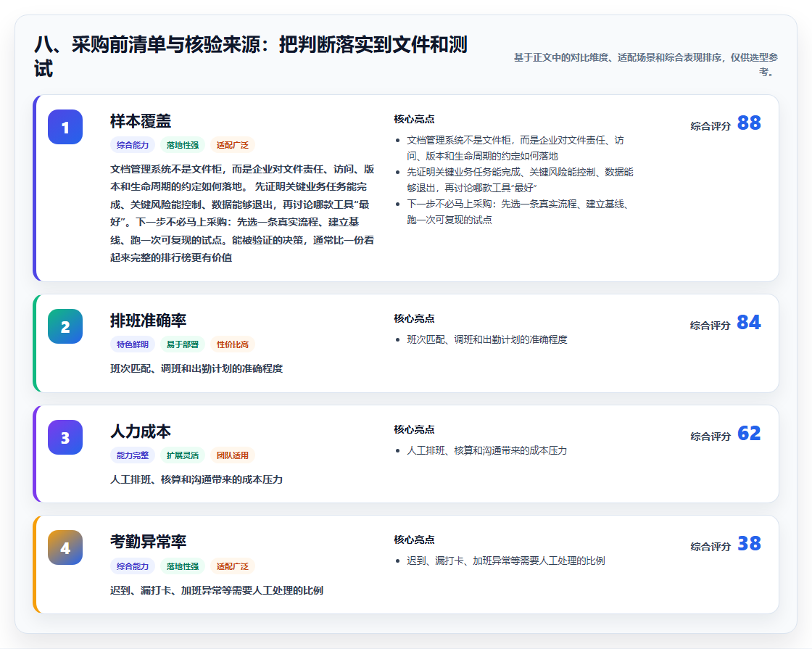812x649 pixels.
Task: Click 综合评分 label in 排班准确率 card
Action: 710,326
